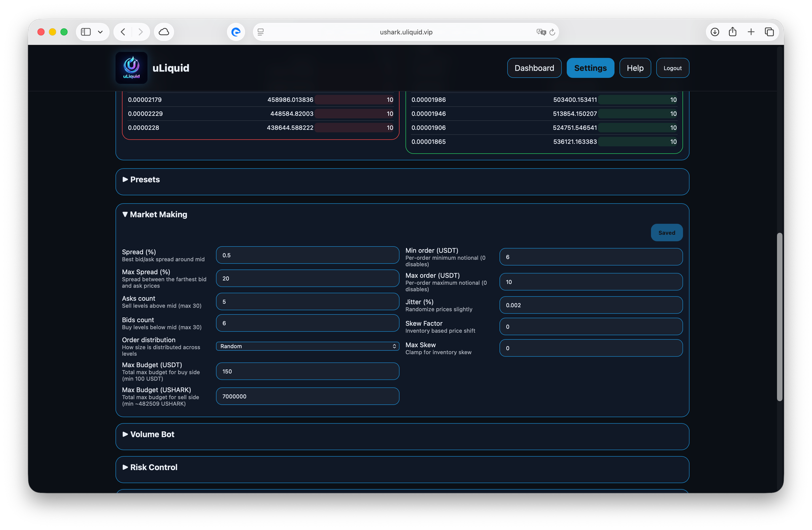Click the page reader icon beside address bar
The image size is (812, 530).
pos(260,31)
